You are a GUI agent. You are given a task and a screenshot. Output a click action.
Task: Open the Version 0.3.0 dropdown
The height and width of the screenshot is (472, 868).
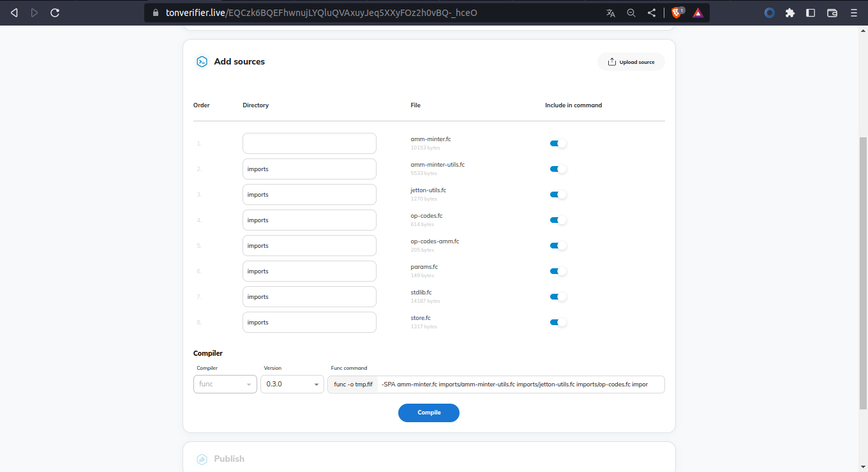coord(292,384)
